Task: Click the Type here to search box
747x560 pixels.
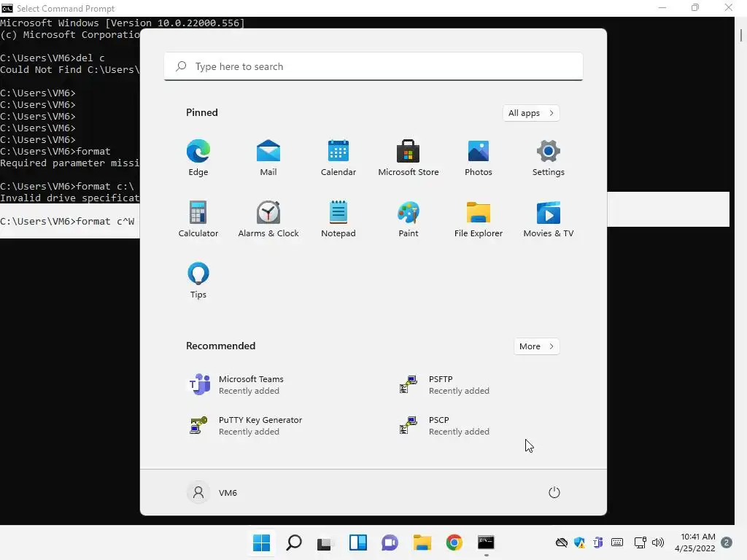Action: point(373,66)
